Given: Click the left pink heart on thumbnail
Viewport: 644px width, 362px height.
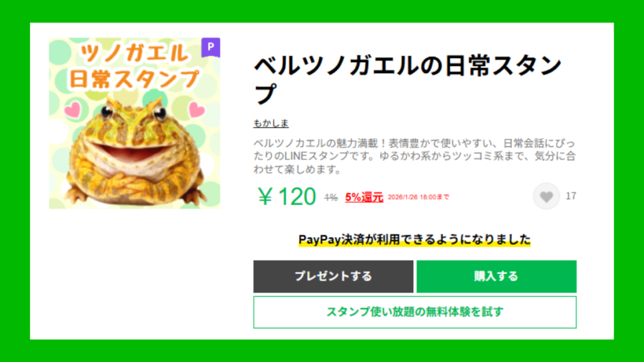Looking at the screenshot, I should 73,109.
